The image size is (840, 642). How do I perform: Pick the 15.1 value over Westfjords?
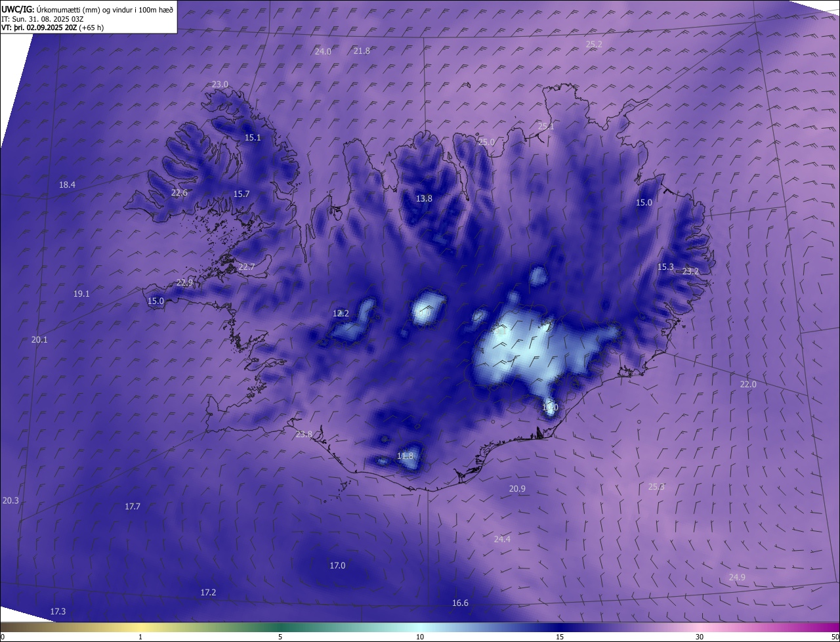click(253, 137)
